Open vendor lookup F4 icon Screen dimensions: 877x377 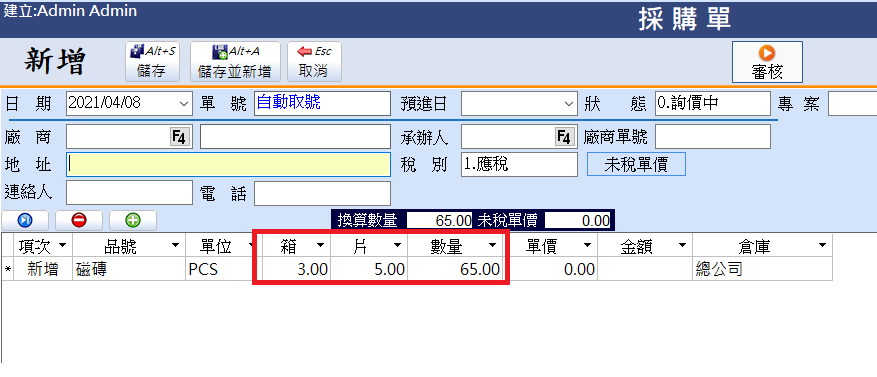178,136
